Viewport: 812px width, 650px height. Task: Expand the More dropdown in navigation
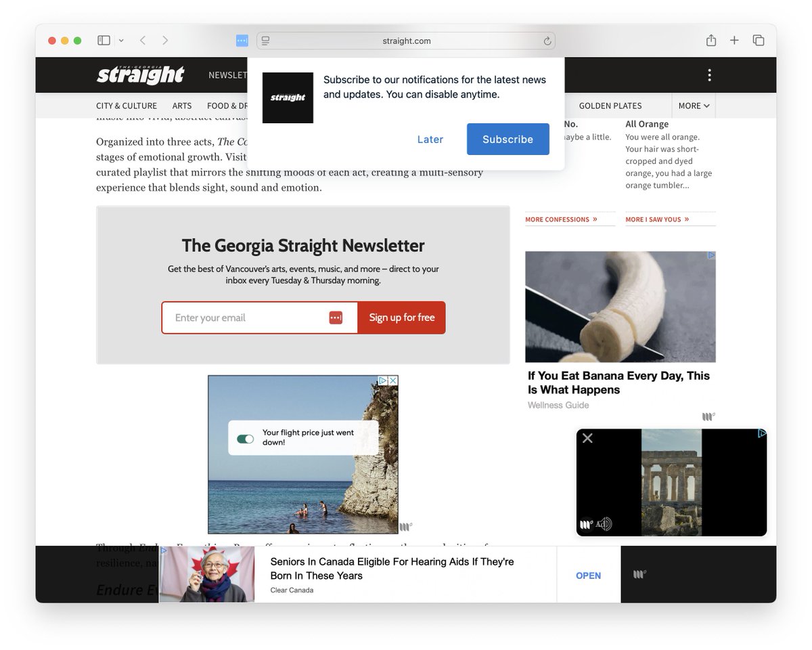point(694,106)
